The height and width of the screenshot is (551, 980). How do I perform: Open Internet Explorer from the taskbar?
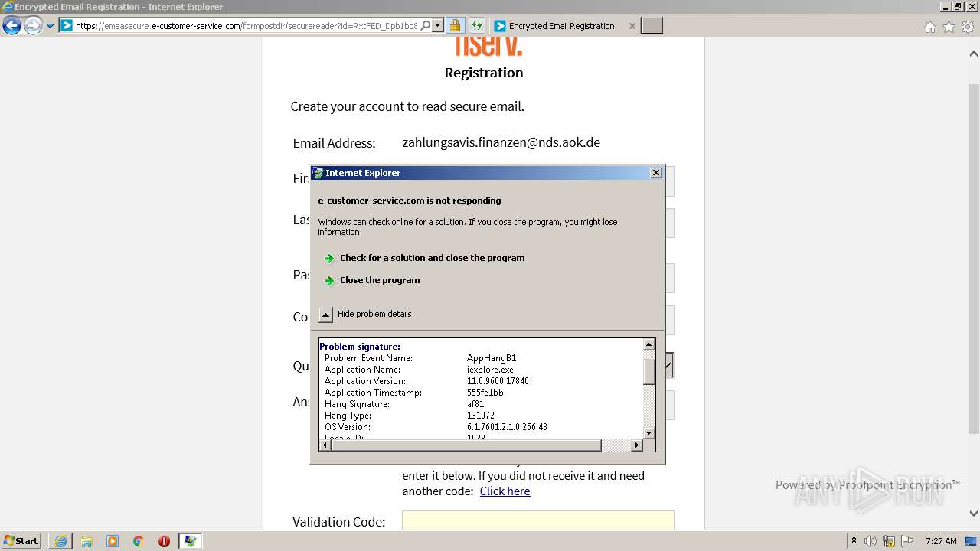click(60, 541)
